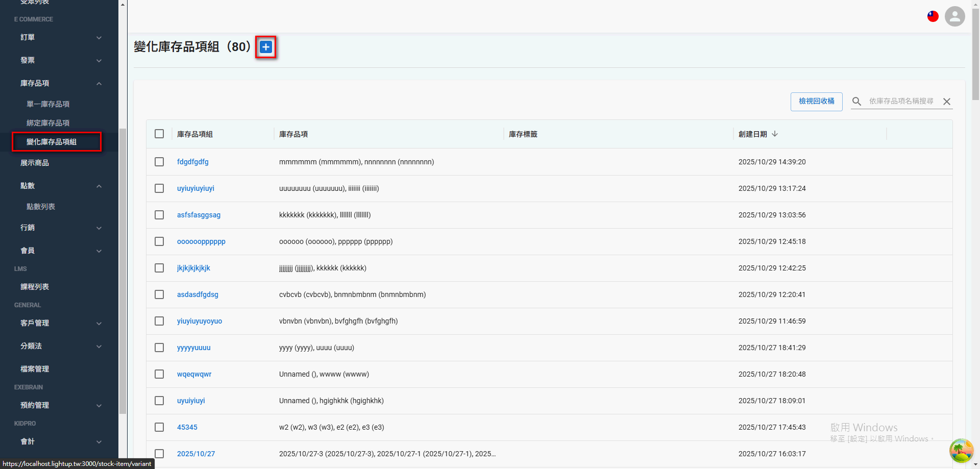Open 課程列表 under LMS section
The height and width of the screenshot is (469, 980).
(x=35, y=286)
